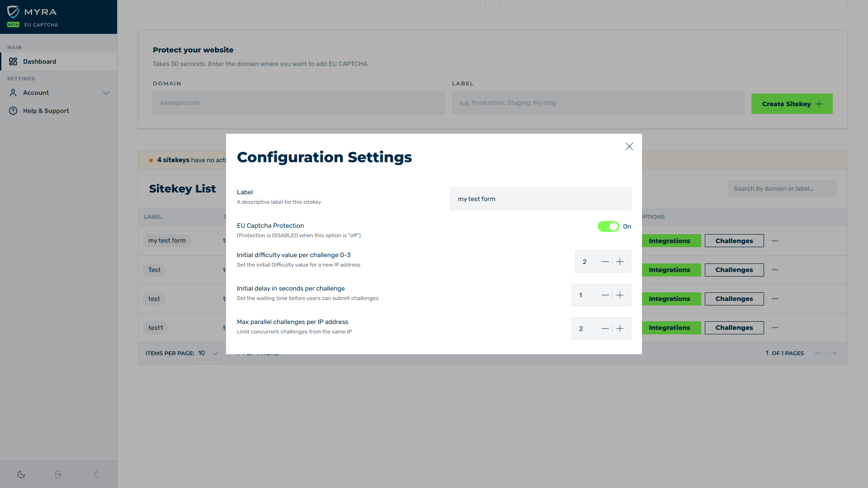The image size is (868, 488).
Task: Open more options for my test form row
Action: point(775,241)
